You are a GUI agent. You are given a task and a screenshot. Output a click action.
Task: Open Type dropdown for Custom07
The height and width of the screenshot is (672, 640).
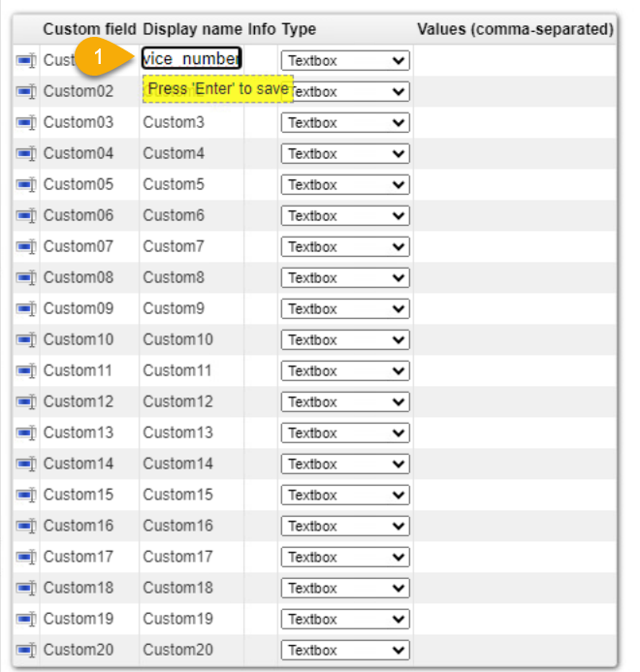tap(345, 246)
